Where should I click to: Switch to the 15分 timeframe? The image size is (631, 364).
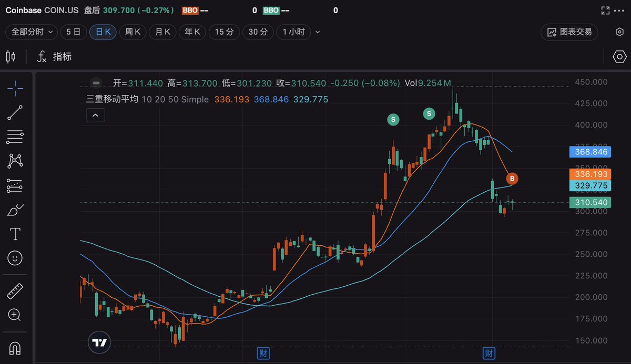[x=224, y=32]
